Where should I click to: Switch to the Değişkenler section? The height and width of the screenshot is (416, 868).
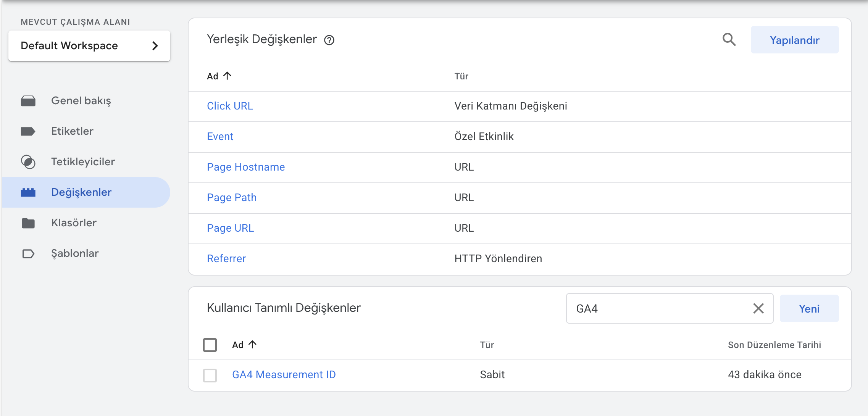coord(81,192)
